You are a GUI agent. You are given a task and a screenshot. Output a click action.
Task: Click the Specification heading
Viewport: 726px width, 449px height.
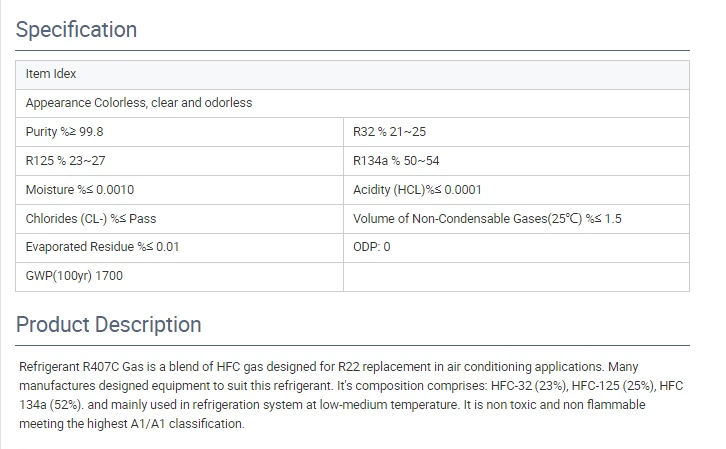76,30
